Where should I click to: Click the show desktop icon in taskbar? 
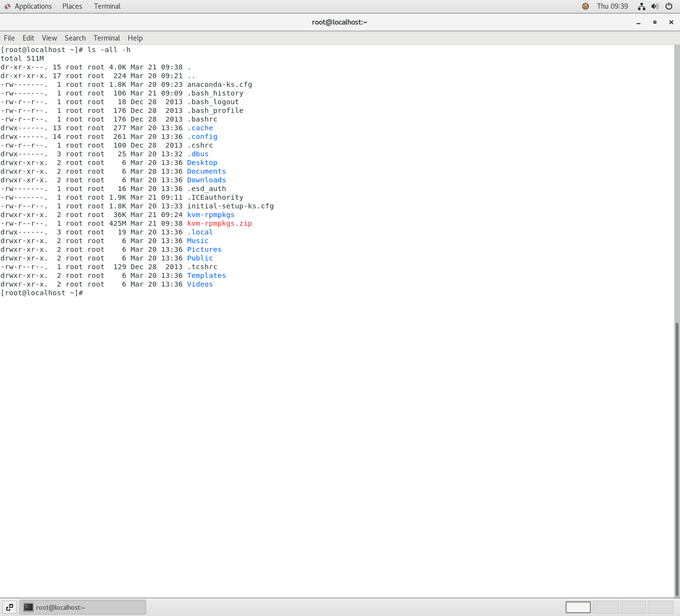[10, 607]
